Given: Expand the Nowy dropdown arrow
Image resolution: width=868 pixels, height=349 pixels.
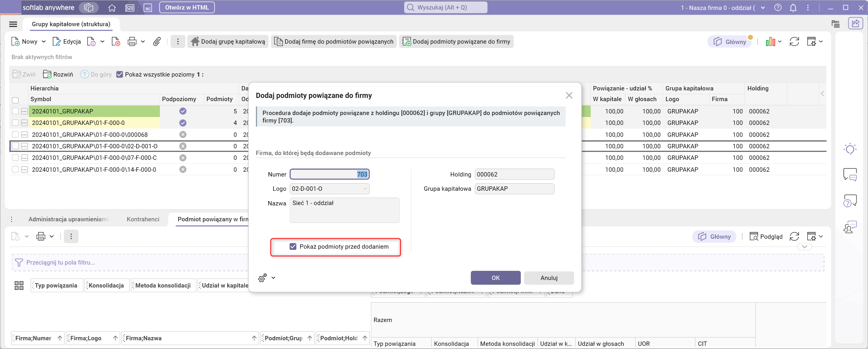Looking at the screenshot, I should tap(44, 42).
